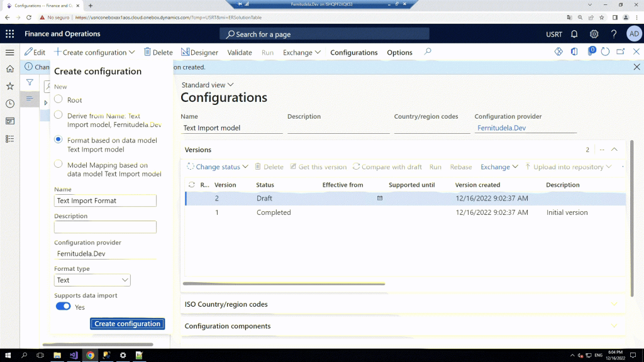Click the notifications bell icon

coord(574,34)
